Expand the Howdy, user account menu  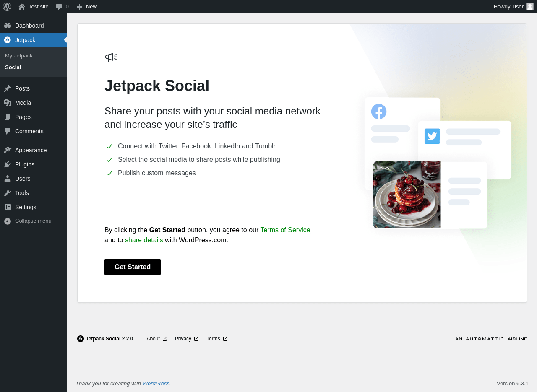(x=508, y=7)
